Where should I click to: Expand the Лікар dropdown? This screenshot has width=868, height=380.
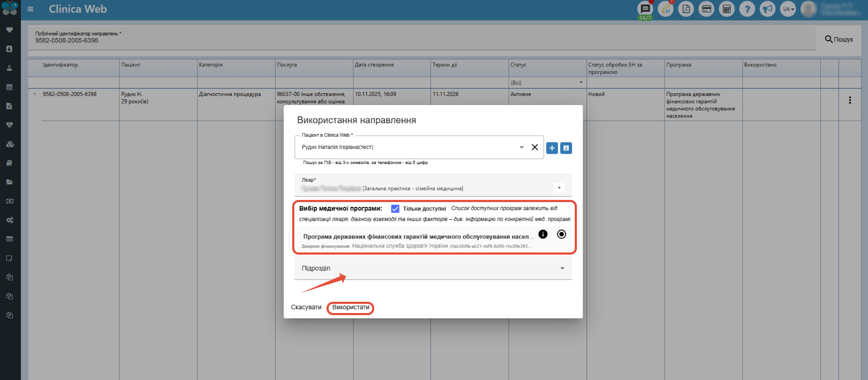[559, 188]
